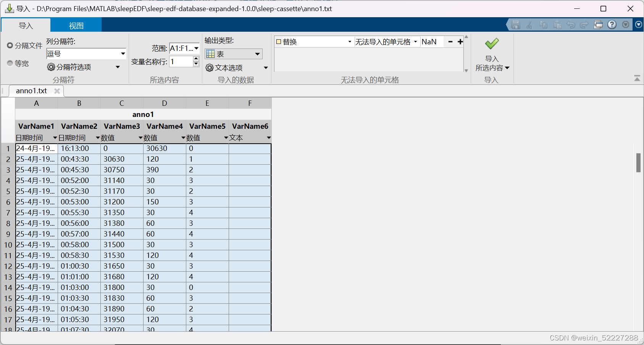
Task: Select column F header
Action: point(250,103)
